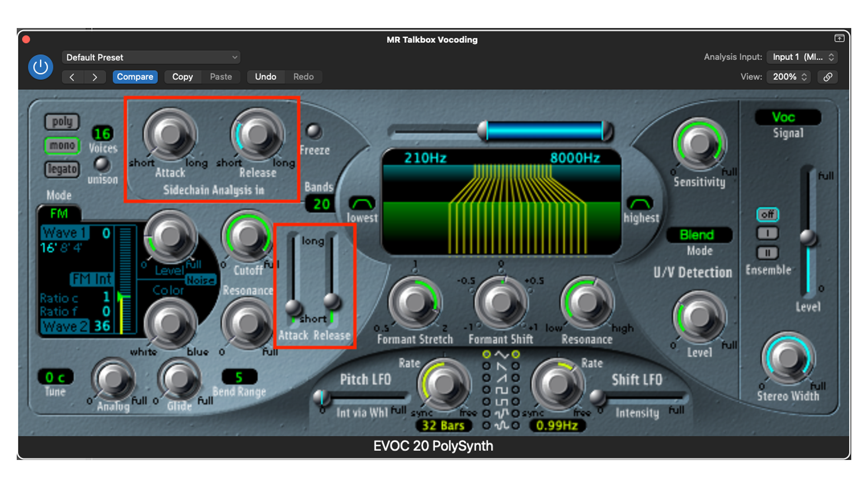Click the U/V Detection Level knob
Image resolution: width=868 pixels, height=488 pixels.
[699, 317]
